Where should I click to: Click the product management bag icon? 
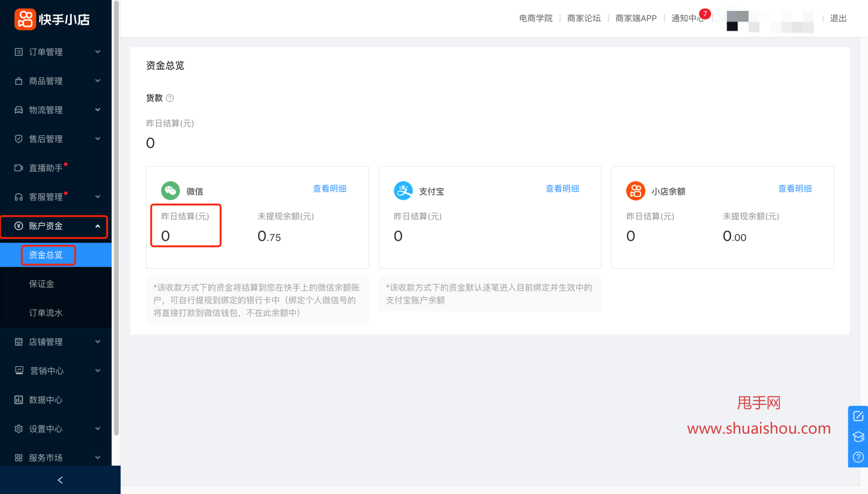(x=18, y=81)
